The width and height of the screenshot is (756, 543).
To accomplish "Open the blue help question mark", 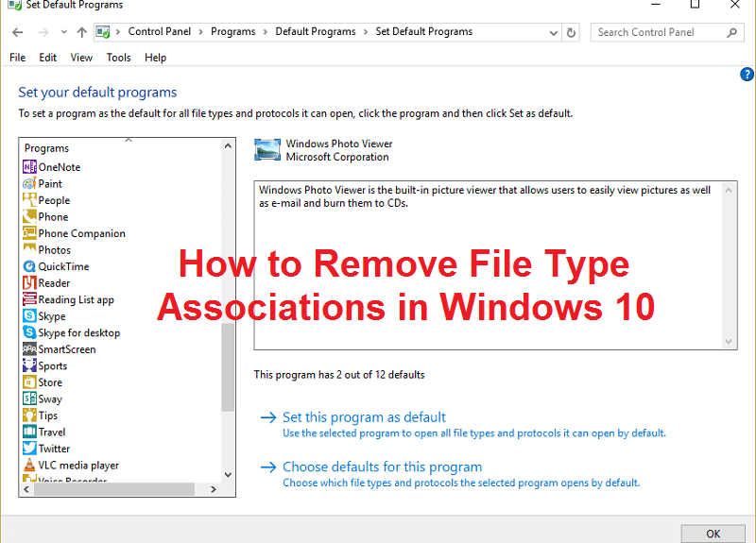I will click(747, 75).
